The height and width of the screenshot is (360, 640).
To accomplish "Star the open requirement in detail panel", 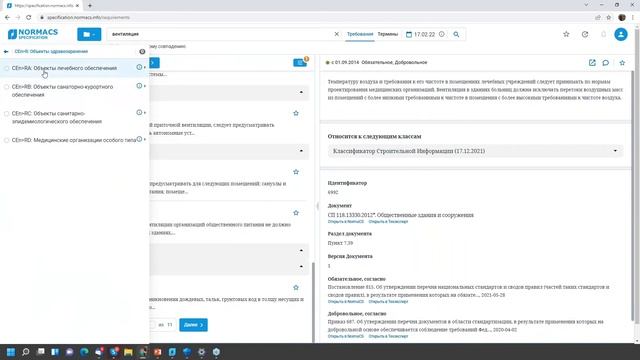I will 622,63.
